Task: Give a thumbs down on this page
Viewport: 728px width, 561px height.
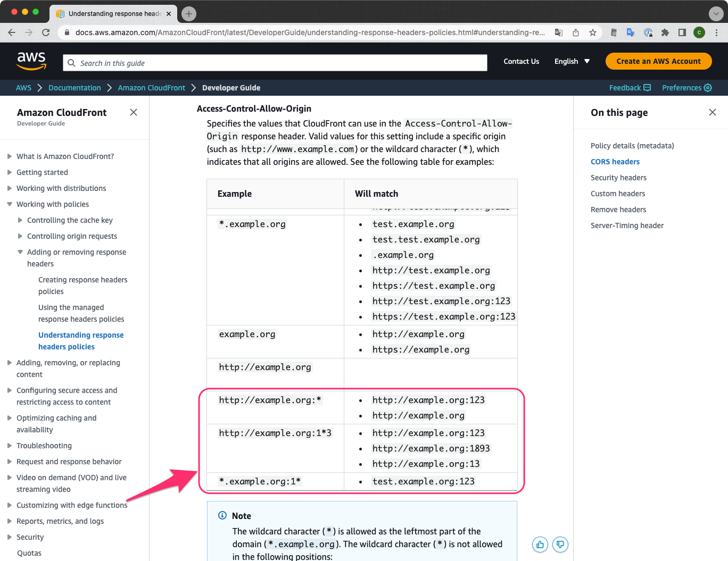Action: pos(560,545)
